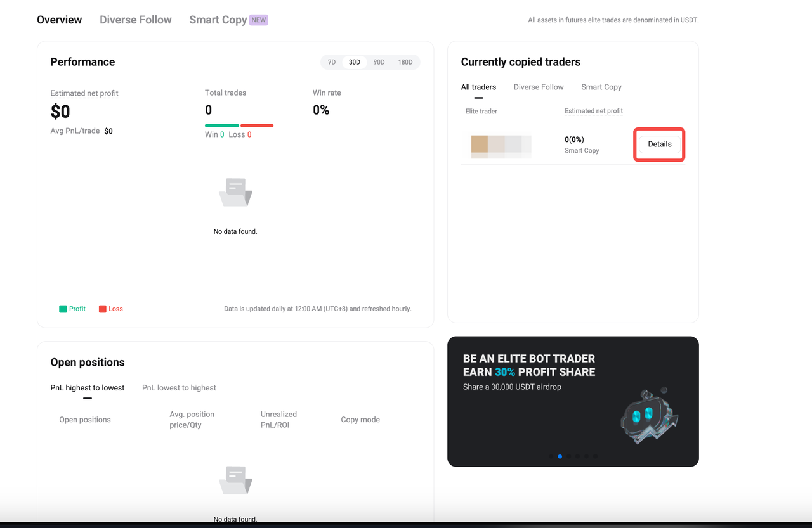Screen dimensions: 812x528
Task: Sort positions by PnL lowest to highest
Action: click(179, 387)
